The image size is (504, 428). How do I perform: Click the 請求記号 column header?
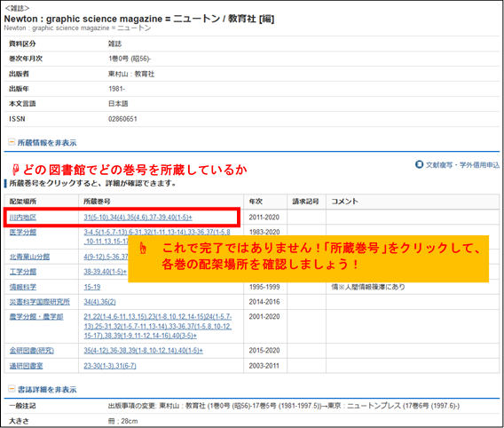pos(305,202)
